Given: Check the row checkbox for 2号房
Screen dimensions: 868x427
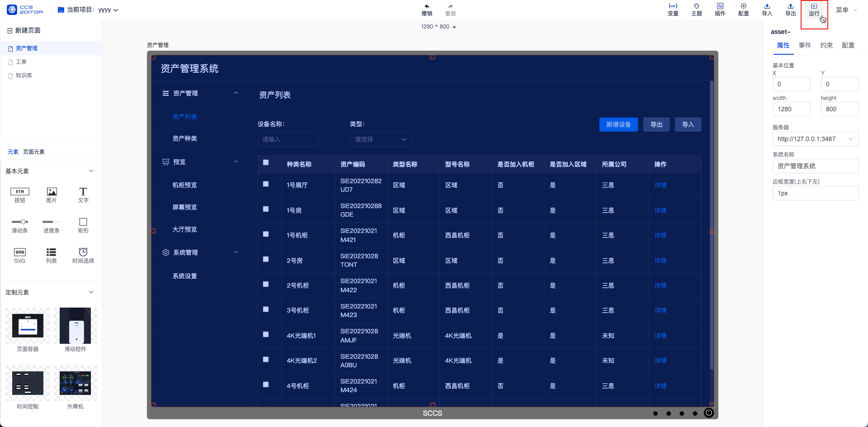Looking at the screenshot, I should pyautogui.click(x=266, y=259).
